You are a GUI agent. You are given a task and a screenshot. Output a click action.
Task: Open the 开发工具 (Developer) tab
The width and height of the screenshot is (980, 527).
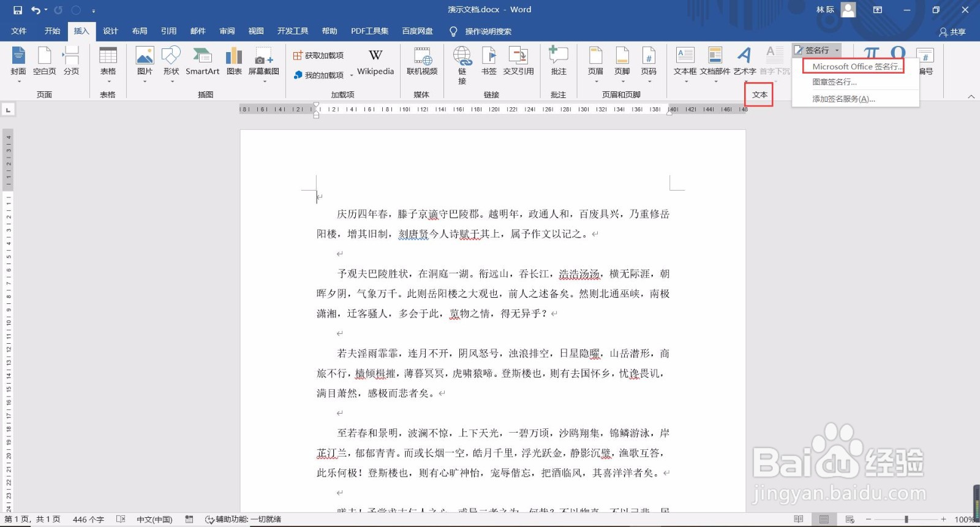tap(293, 31)
